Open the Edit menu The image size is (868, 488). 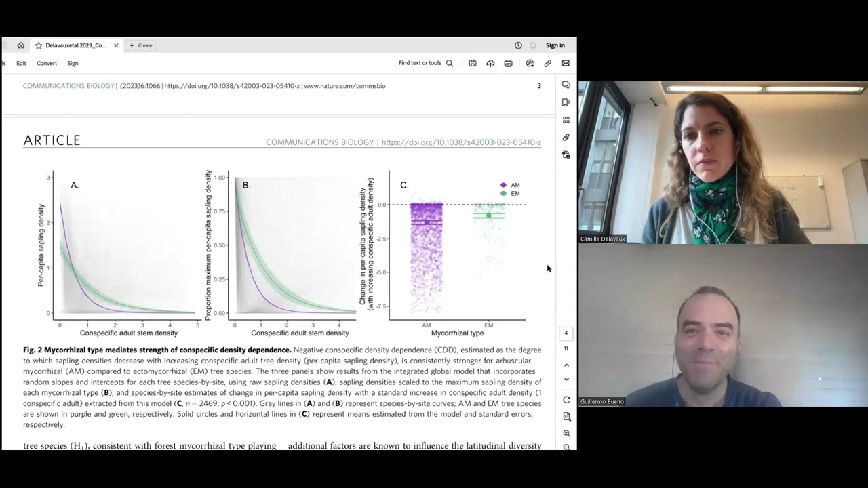(x=21, y=63)
